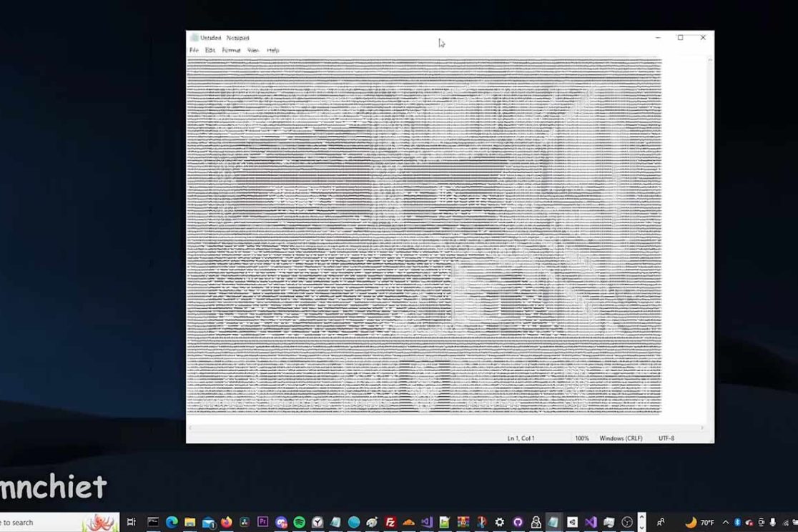Open the Edit menu
This screenshot has width=798, height=532.
click(x=210, y=51)
